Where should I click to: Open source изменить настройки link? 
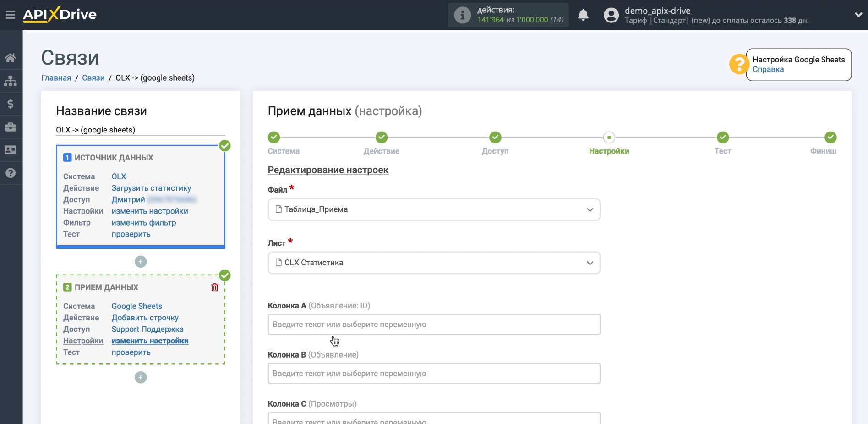(x=150, y=211)
